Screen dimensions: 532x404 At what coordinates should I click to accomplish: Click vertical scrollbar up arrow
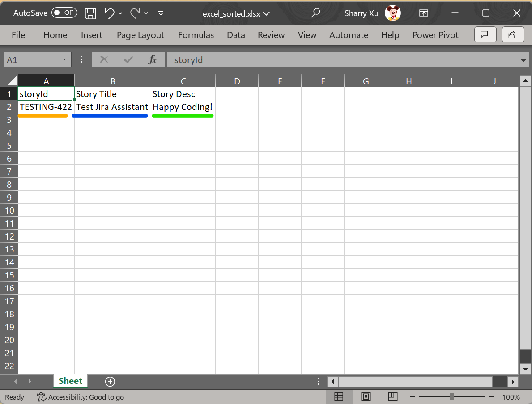(525, 80)
